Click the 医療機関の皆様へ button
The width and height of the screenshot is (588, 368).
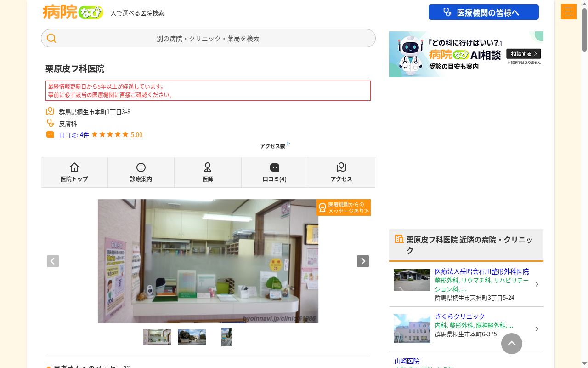(x=484, y=12)
